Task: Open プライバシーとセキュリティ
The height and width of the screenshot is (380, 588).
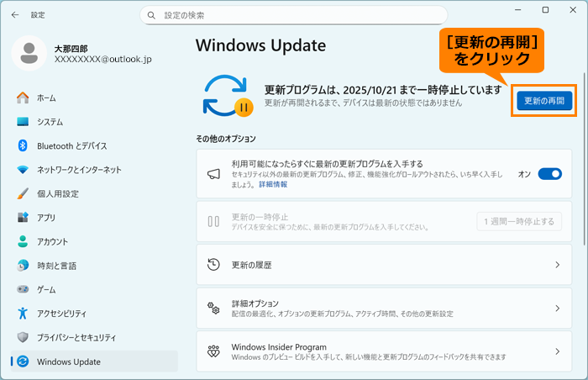Action: pyautogui.click(x=94, y=338)
